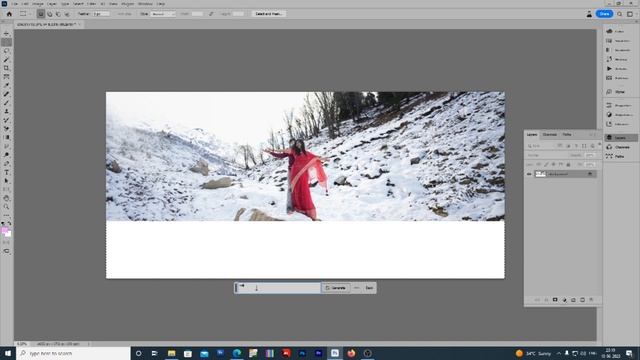Toggle Background layer visibility eye
Viewport: 640px width, 360px height.
(x=529, y=174)
